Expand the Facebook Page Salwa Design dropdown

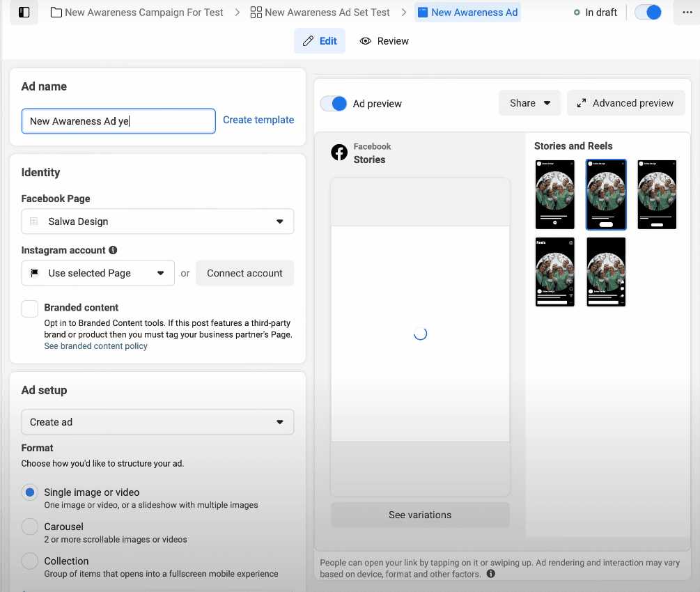click(157, 221)
